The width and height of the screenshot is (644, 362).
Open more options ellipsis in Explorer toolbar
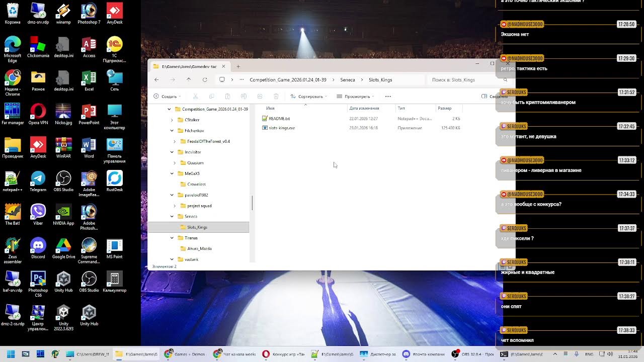388,96
